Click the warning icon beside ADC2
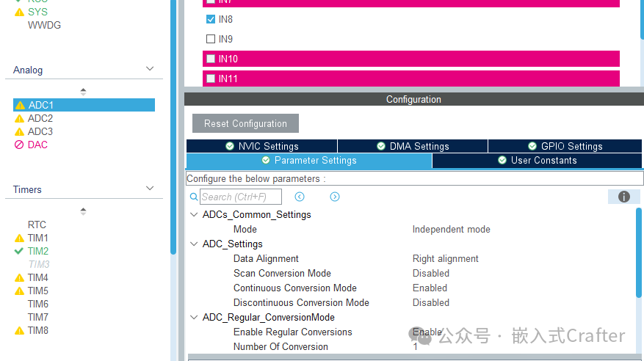This screenshot has width=644, height=361. (x=19, y=119)
